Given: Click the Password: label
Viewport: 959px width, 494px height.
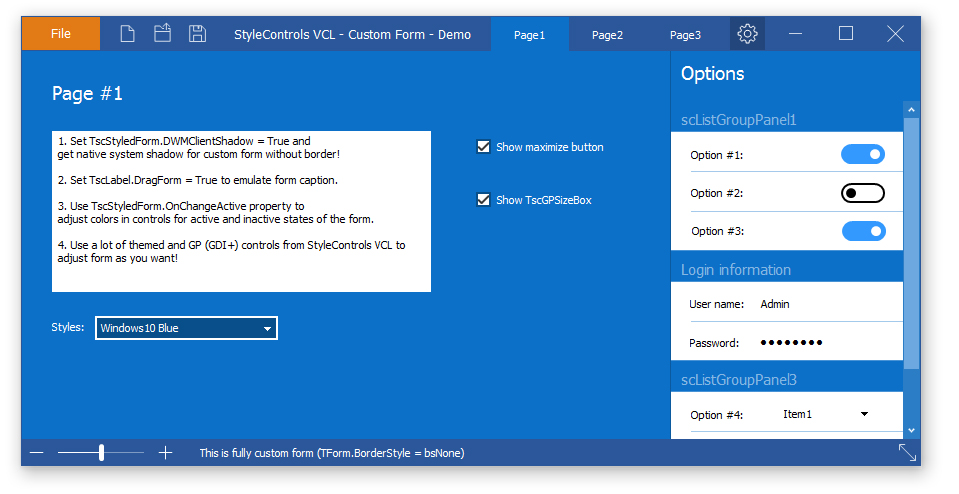Looking at the screenshot, I should click(x=714, y=343).
